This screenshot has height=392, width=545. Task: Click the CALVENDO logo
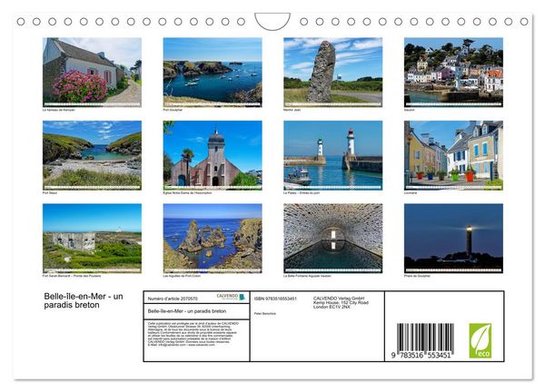[x=231, y=297]
